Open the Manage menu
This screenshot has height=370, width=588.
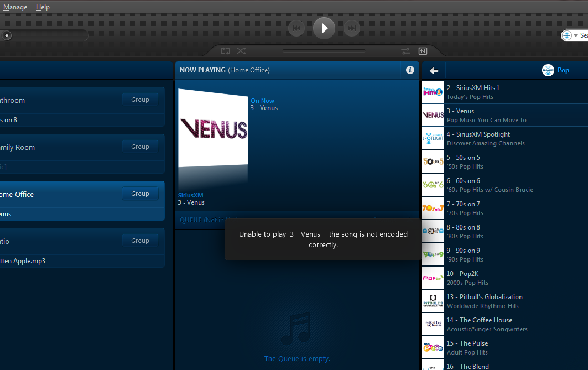point(15,7)
